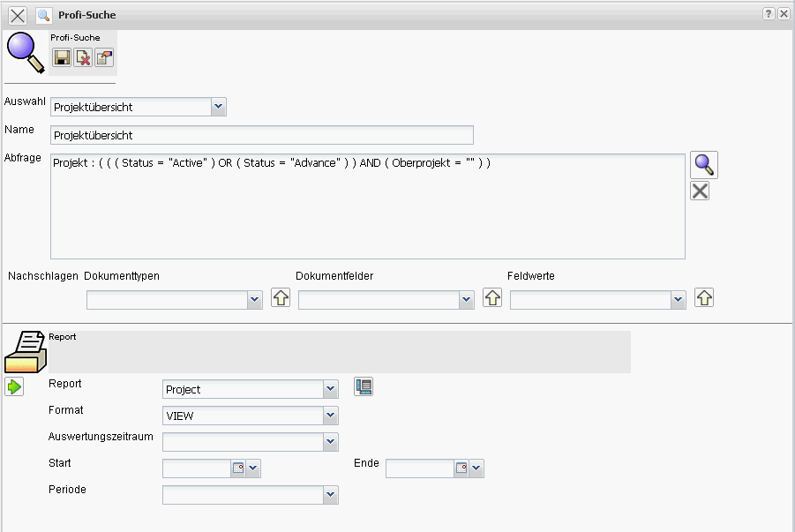Image resolution: width=795 pixels, height=532 pixels.
Task: Click into the Name text field
Action: coord(261,135)
